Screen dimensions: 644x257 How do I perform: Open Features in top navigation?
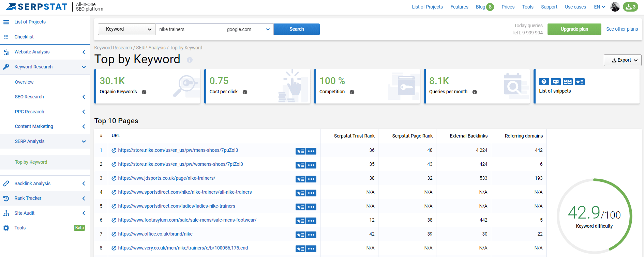pyautogui.click(x=459, y=7)
